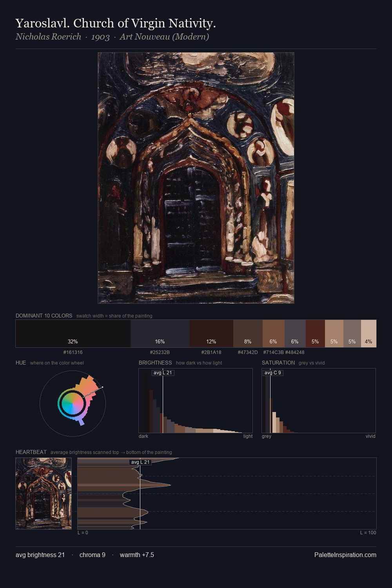Click the hue color wheel center

pyautogui.click(x=73, y=403)
